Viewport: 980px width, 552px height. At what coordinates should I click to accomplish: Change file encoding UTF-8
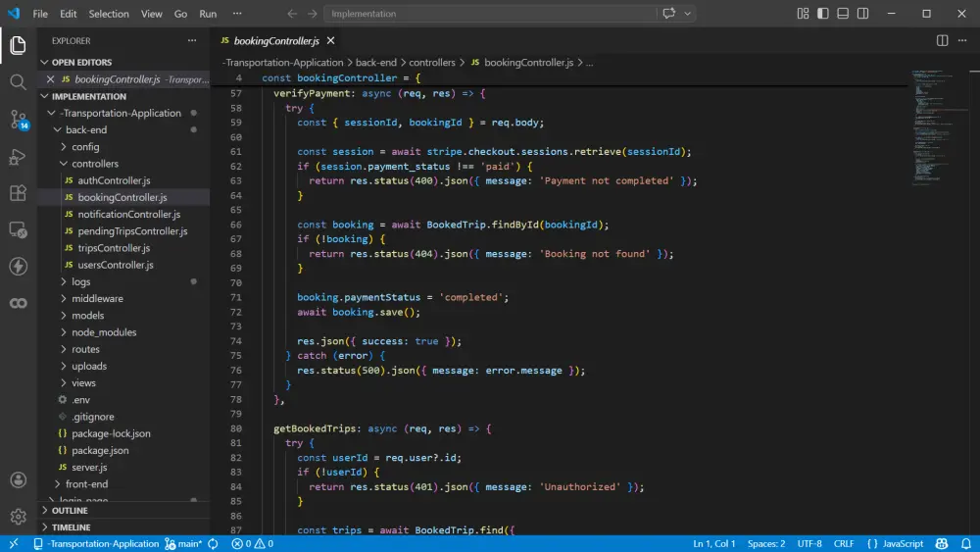(809, 544)
